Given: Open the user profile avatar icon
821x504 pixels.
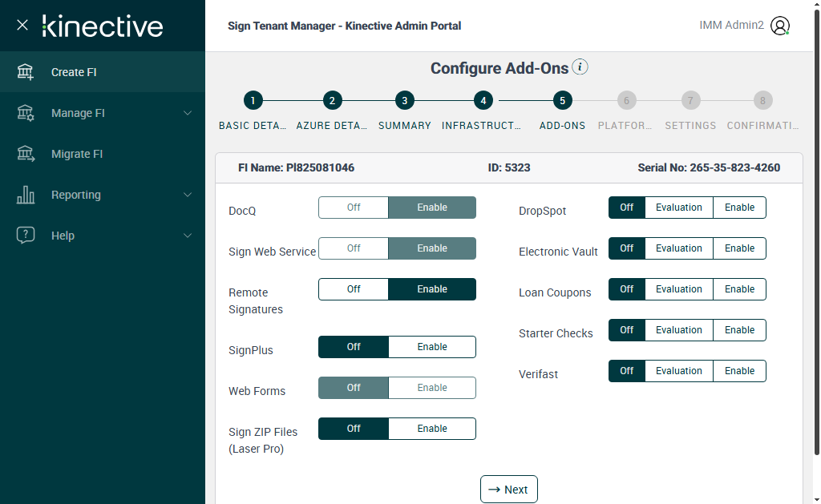Looking at the screenshot, I should [779, 26].
